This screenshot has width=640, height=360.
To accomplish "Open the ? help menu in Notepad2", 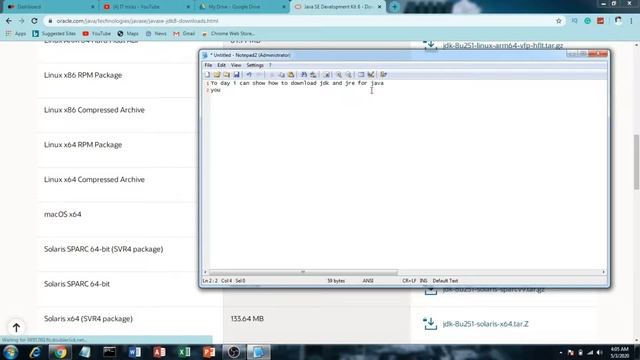I will click(x=270, y=65).
